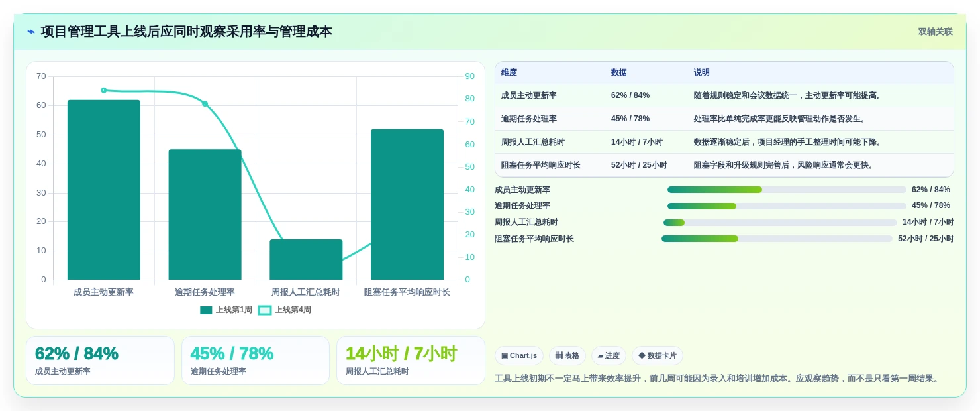Click the 周报人工汇总耗时 x-axis label
The width and height of the screenshot is (980, 411).
pos(306,292)
